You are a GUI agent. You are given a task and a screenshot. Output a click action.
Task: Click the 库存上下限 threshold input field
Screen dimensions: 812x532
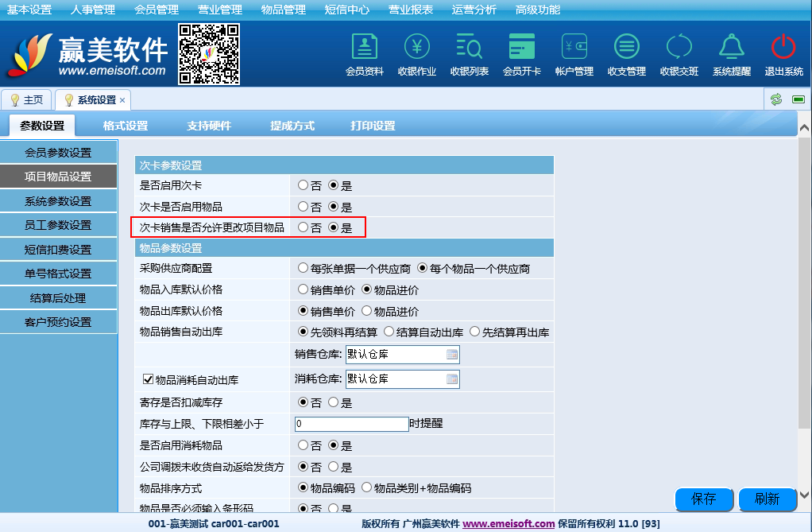[x=351, y=424]
